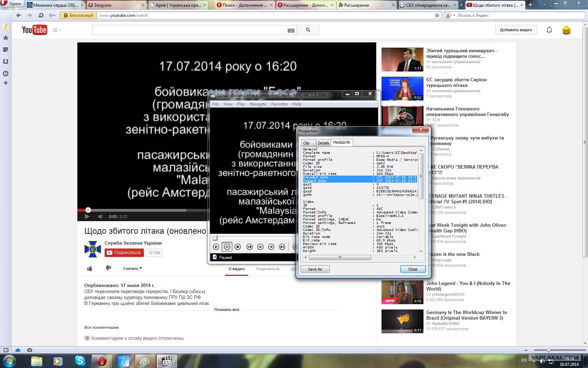Dislike the video with thumbs down

tap(108, 268)
